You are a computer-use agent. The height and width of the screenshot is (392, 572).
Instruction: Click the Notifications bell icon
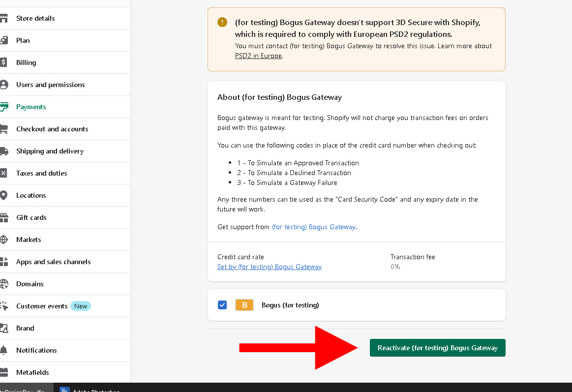coord(3,350)
